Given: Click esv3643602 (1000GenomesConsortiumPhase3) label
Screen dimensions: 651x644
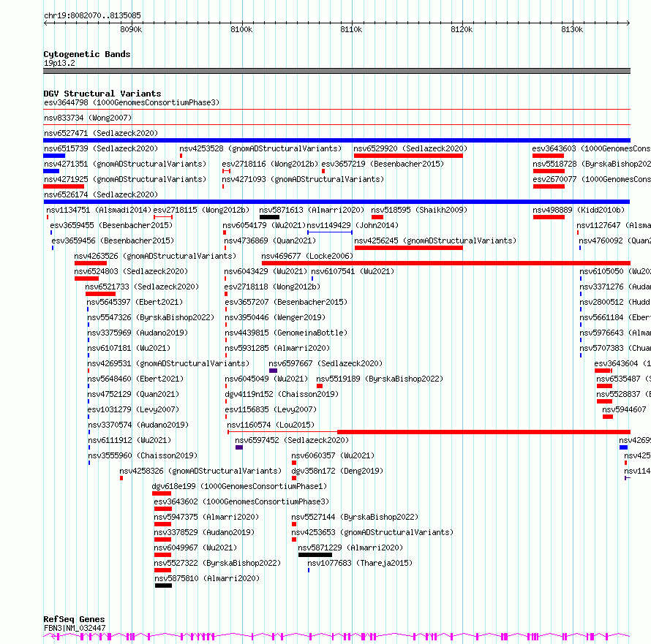Looking at the screenshot, I should click(241, 501).
